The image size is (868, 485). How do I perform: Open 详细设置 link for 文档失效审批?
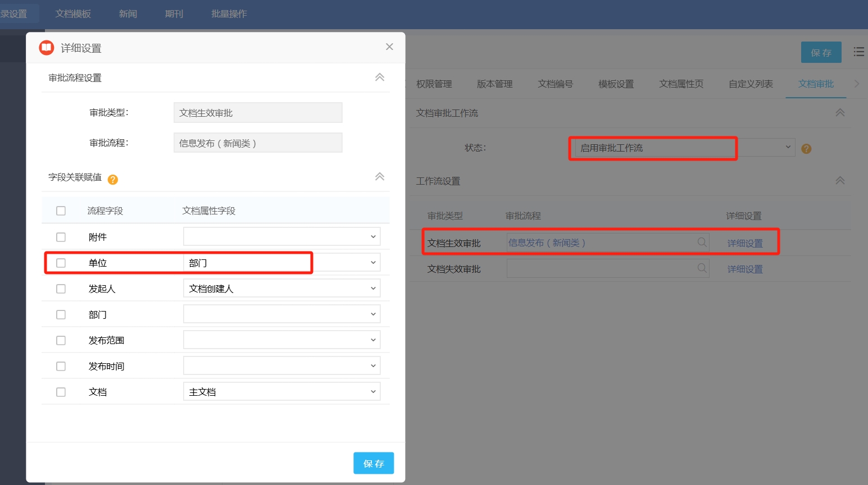pos(744,269)
